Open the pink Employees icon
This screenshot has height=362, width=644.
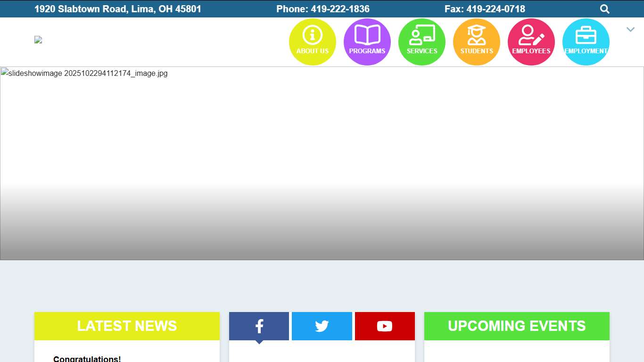531,41
